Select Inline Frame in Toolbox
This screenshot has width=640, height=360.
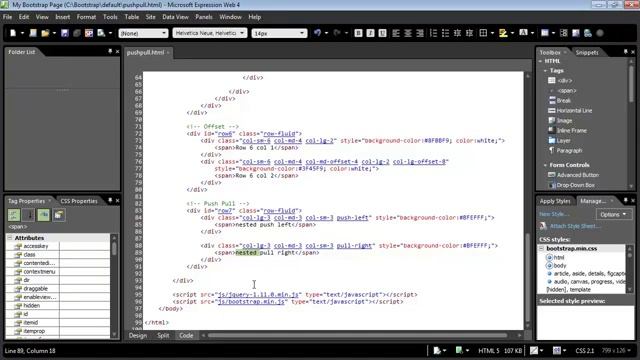(x=567, y=131)
